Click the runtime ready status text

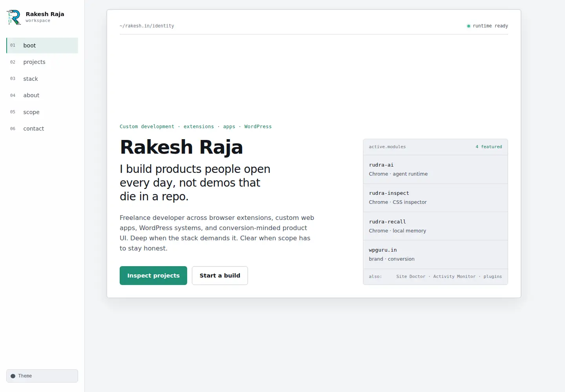click(490, 26)
